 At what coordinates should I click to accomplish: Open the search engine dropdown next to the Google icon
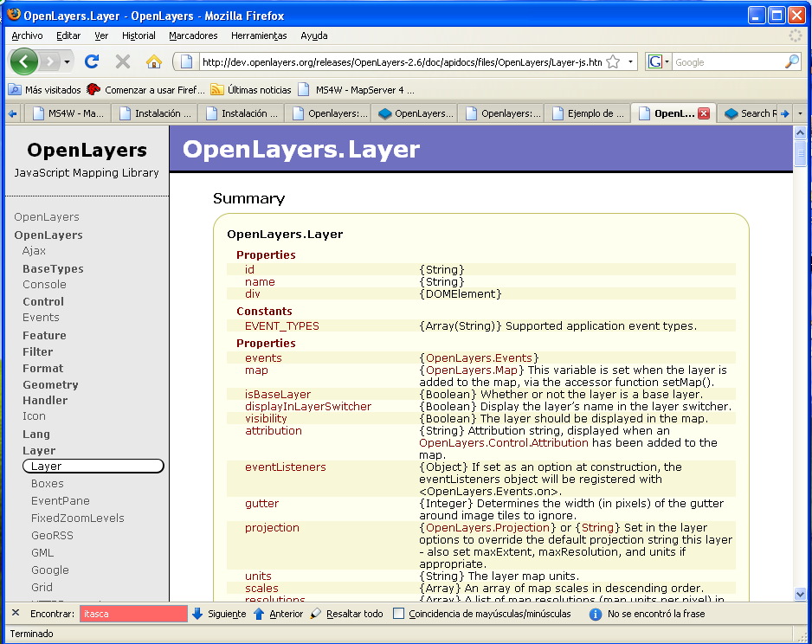[x=667, y=62]
